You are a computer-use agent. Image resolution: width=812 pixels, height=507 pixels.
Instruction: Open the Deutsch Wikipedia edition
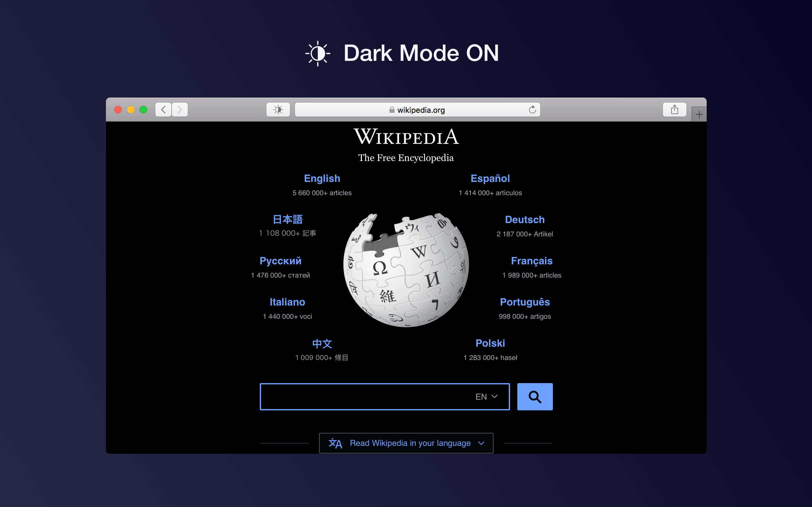tap(524, 220)
